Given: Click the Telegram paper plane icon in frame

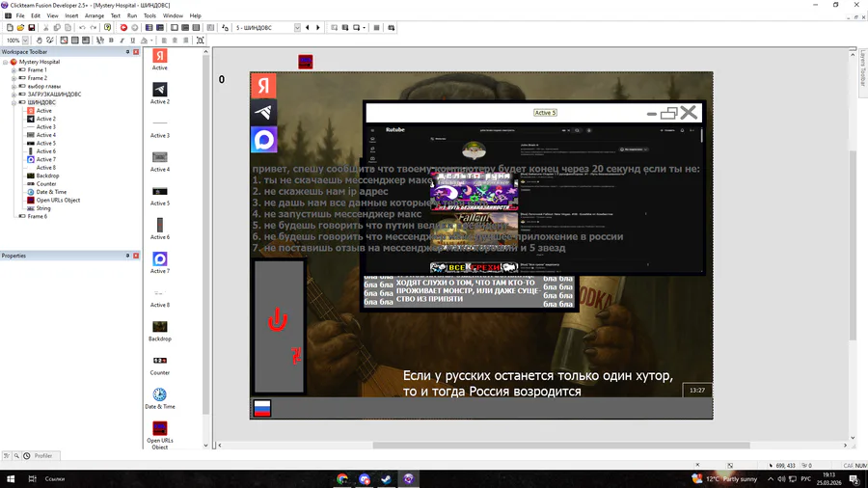Looking at the screenshot, I should 263,112.
